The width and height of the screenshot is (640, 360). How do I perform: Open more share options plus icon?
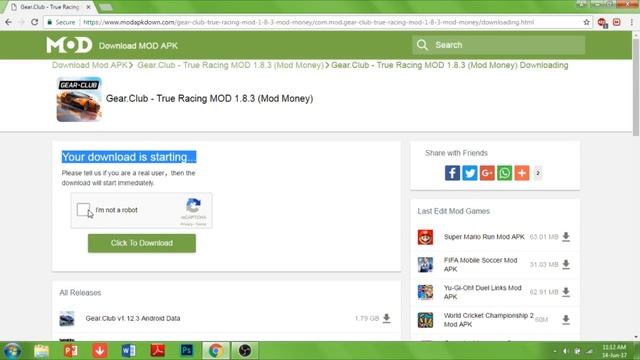(522, 173)
